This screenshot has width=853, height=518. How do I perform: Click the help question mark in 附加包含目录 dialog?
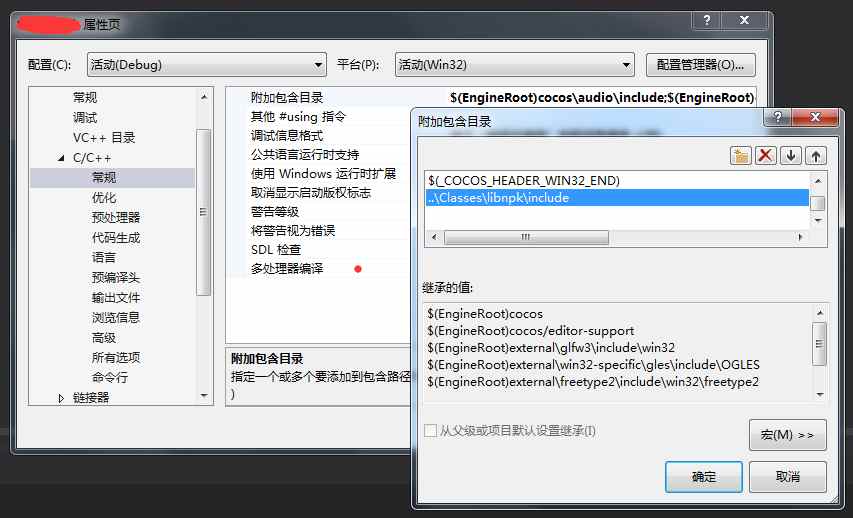(x=778, y=117)
